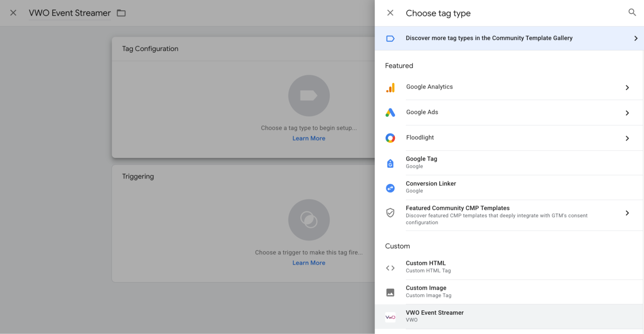Click the CMP Templates shield icon
The height and width of the screenshot is (334, 644).
[x=390, y=213]
